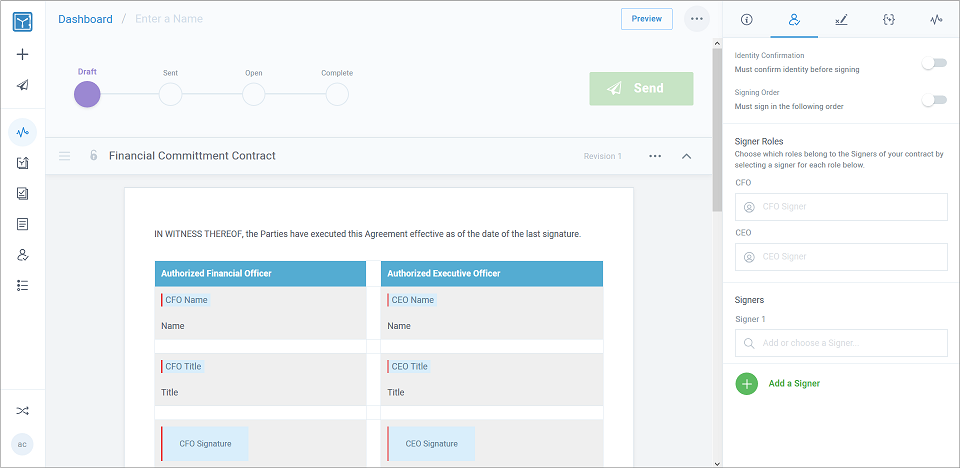Click the Add a Signer button

coord(778,383)
